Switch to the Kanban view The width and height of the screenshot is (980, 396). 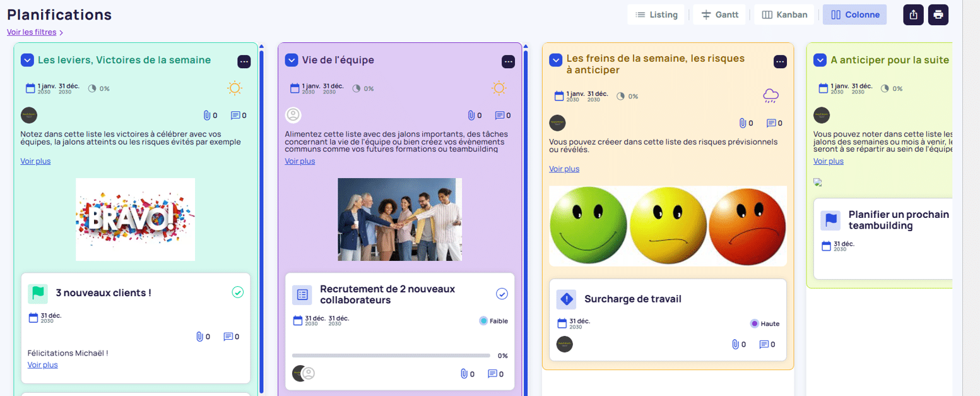click(784, 15)
